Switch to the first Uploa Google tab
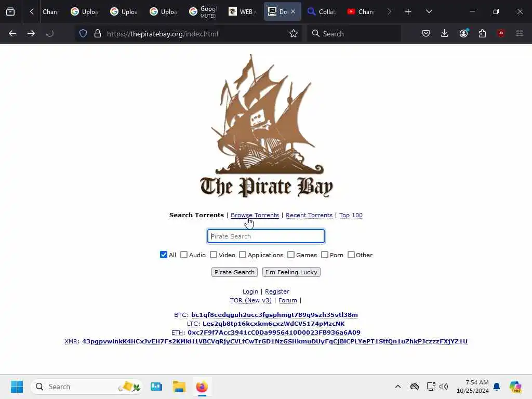 pyautogui.click(x=85, y=12)
